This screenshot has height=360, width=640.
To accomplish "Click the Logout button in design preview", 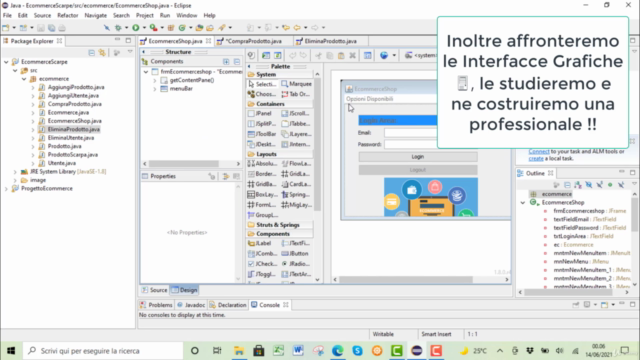I will click(418, 170).
